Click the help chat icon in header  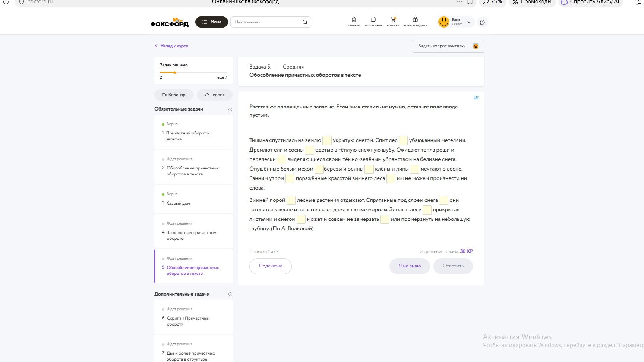click(x=482, y=22)
